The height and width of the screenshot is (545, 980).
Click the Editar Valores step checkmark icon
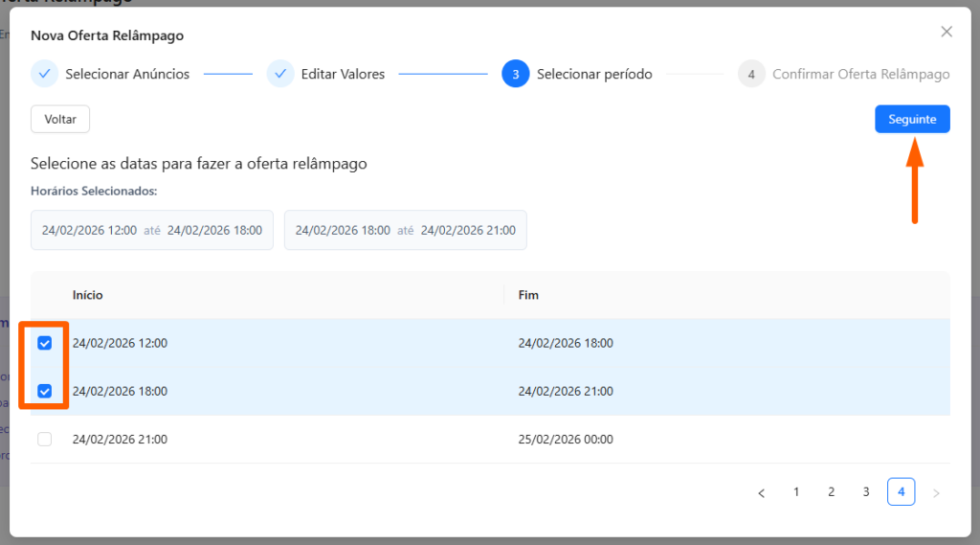(x=279, y=74)
